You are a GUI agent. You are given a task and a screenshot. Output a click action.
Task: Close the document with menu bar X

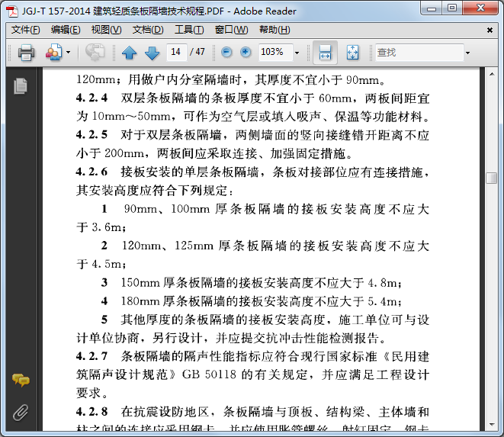(x=490, y=31)
